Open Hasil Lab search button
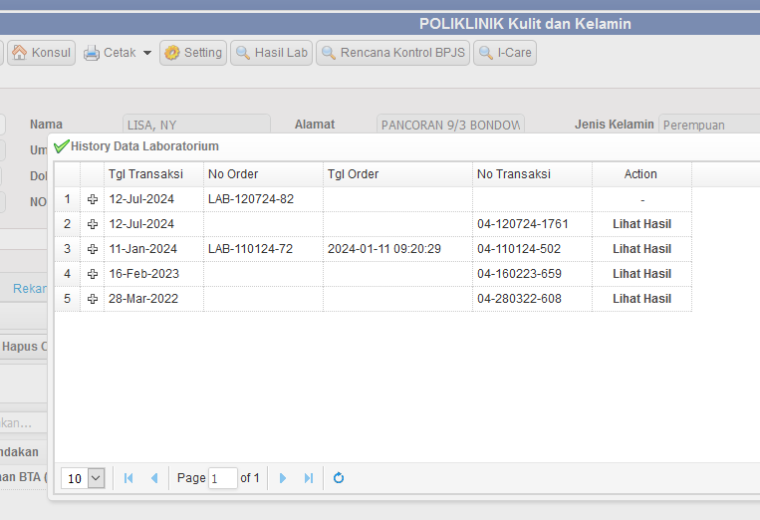Screen dimensions: 760x520 (271, 53)
